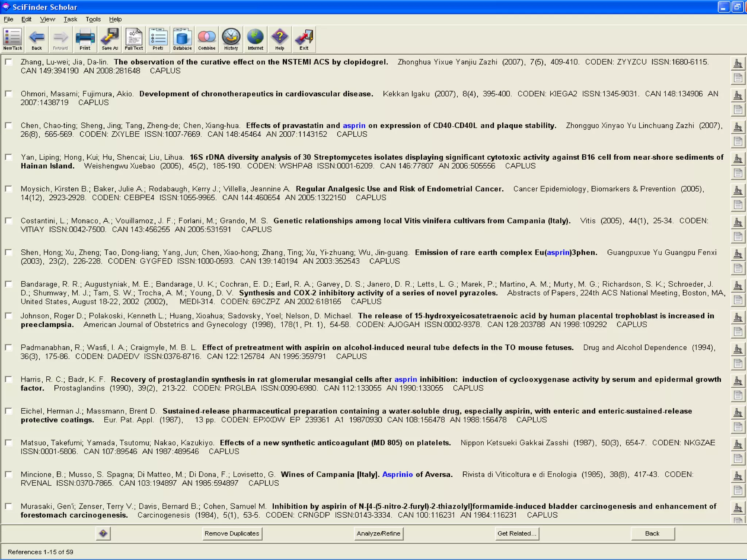Click the Combine toolbar icon
The height and width of the screenshot is (560, 747).
point(206,39)
